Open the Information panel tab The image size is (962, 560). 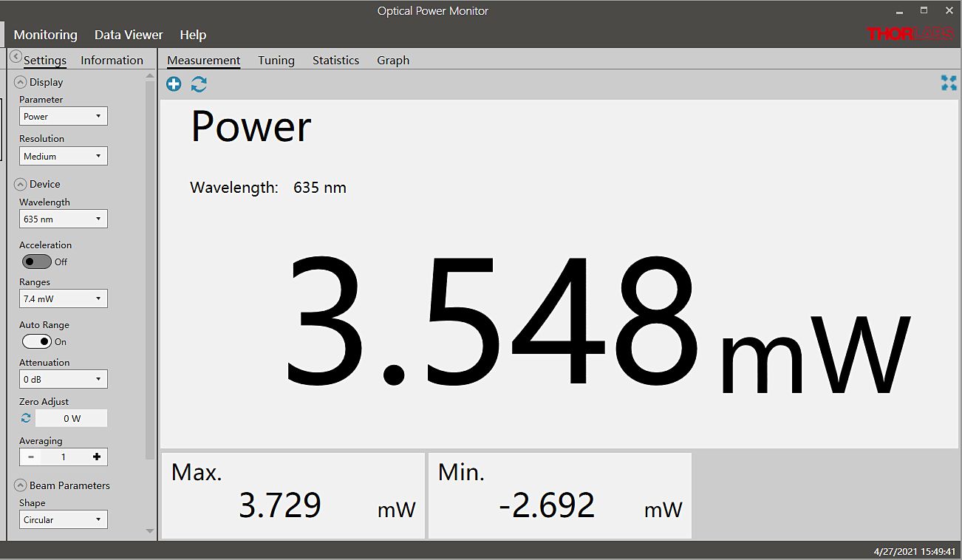tap(112, 61)
